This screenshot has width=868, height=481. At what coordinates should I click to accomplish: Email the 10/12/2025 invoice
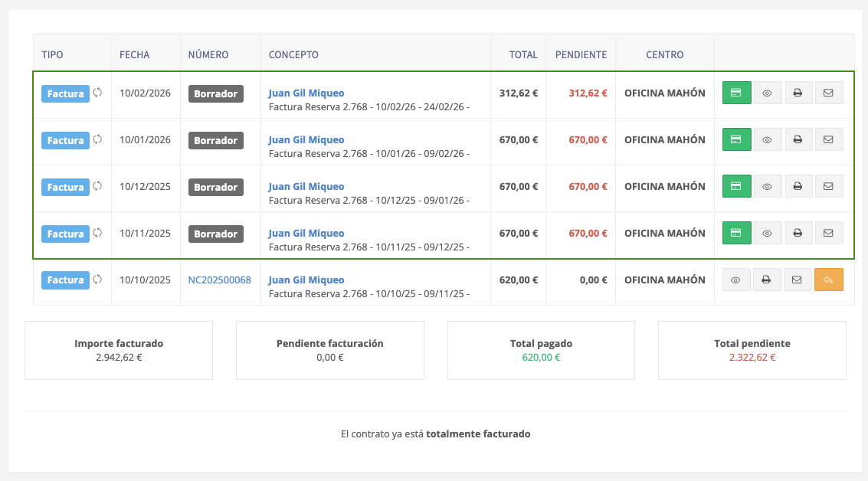(828, 187)
